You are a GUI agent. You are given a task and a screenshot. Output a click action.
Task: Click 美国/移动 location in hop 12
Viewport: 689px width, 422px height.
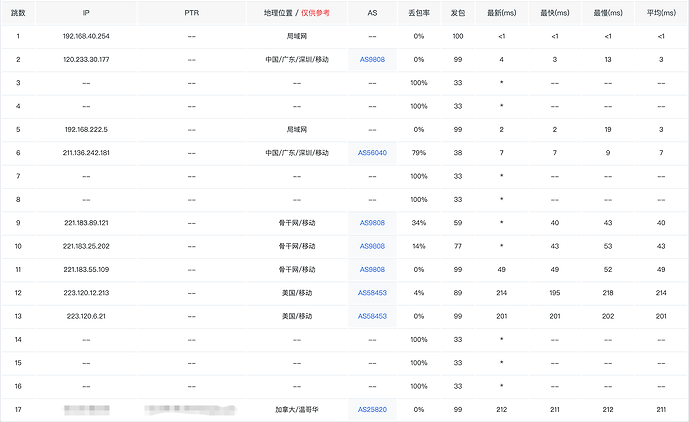pyautogui.click(x=297, y=293)
